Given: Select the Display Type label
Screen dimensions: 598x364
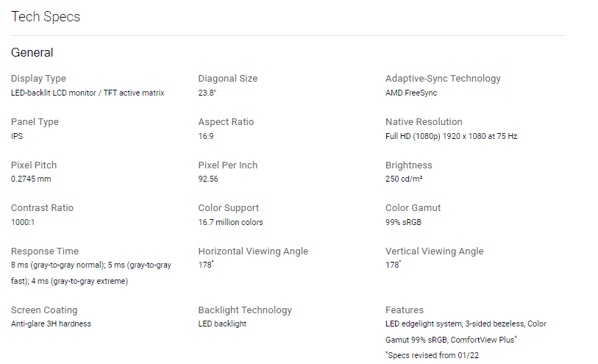Looking at the screenshot, I should click(38, 79).
